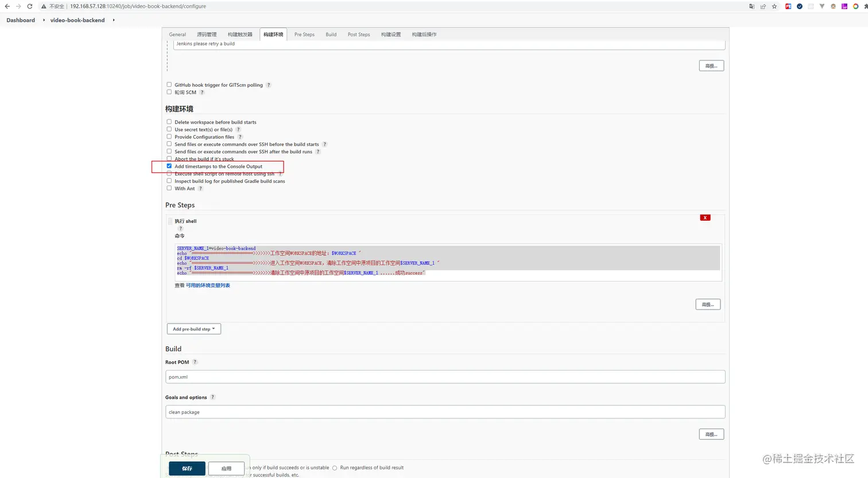Image resolution: width=868 pixels, height=478 pixels.
Task: Enable the With Ant checkbox
Action: [x=169, y=188]
